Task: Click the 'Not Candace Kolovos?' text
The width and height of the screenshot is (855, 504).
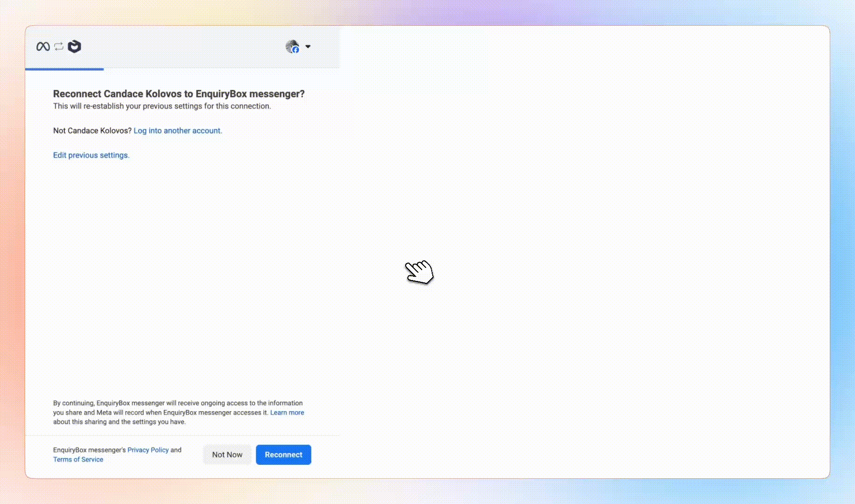Action: click(x=92, y=131)
